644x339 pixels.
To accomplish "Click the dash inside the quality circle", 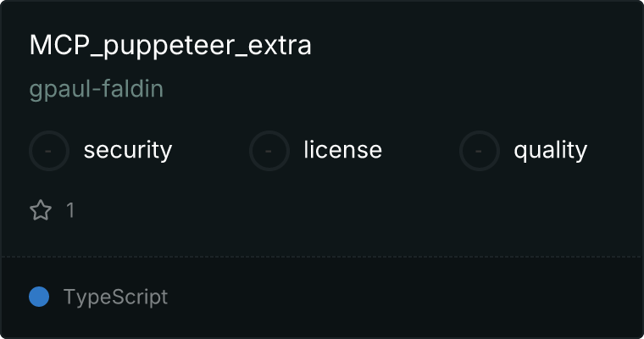I will 479,151.
